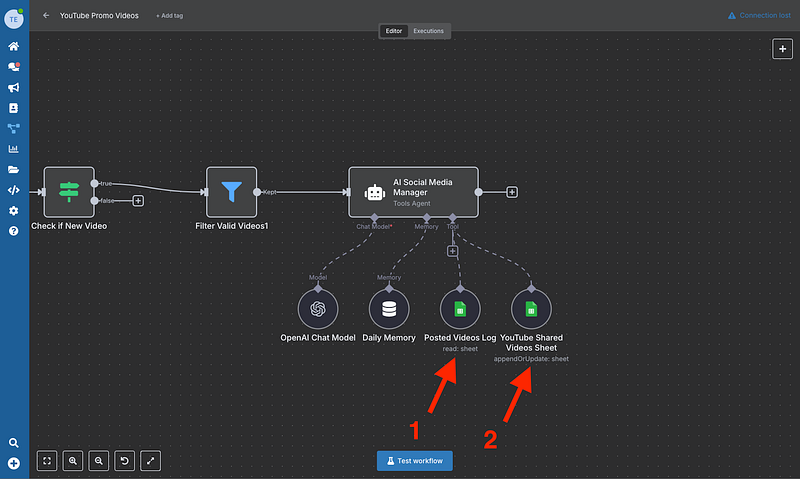Viewport: 800px width, 479px height.
Task: Switch to the Executions tab
Action: click(x=429, y=31)
